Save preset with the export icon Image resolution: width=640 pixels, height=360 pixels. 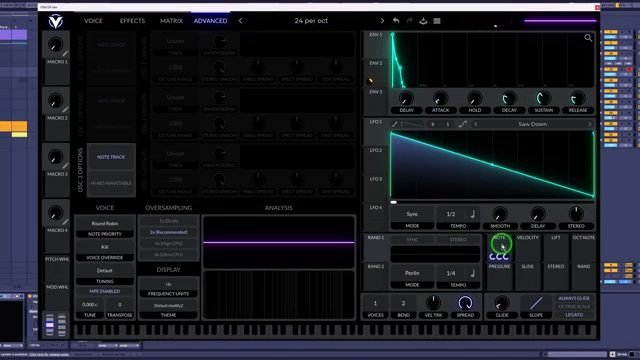[x=423, y=20]
